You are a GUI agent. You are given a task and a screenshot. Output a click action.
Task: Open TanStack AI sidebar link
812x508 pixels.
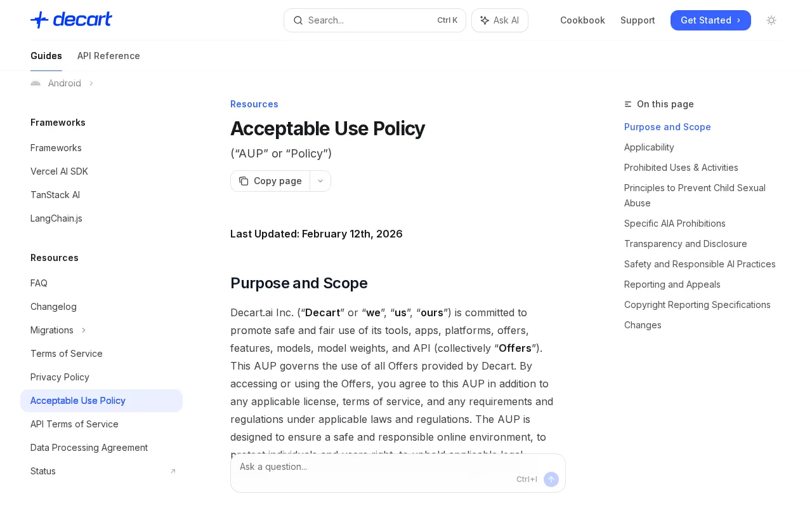click(x=55, y=195)
